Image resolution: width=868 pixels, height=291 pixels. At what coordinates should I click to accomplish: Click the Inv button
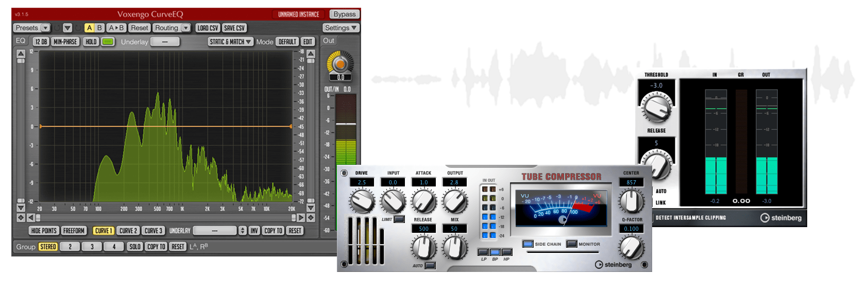pos(254,231)
